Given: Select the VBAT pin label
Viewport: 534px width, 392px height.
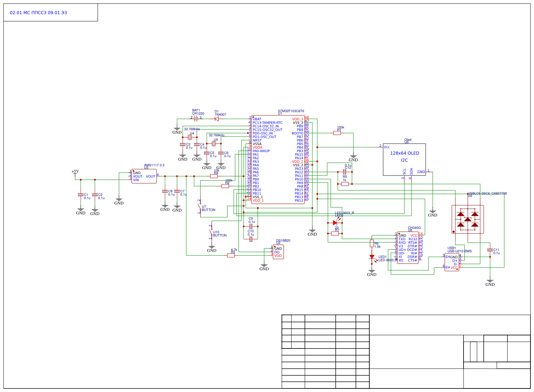Looking at the screenshot, I should click(x=257, y=119).
